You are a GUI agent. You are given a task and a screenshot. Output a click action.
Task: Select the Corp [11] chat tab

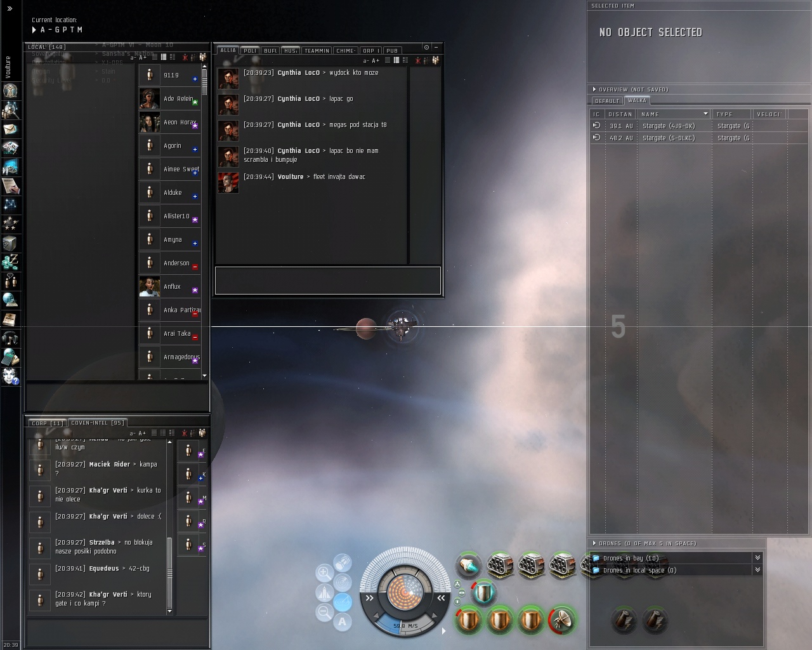[x=47, y=423]
